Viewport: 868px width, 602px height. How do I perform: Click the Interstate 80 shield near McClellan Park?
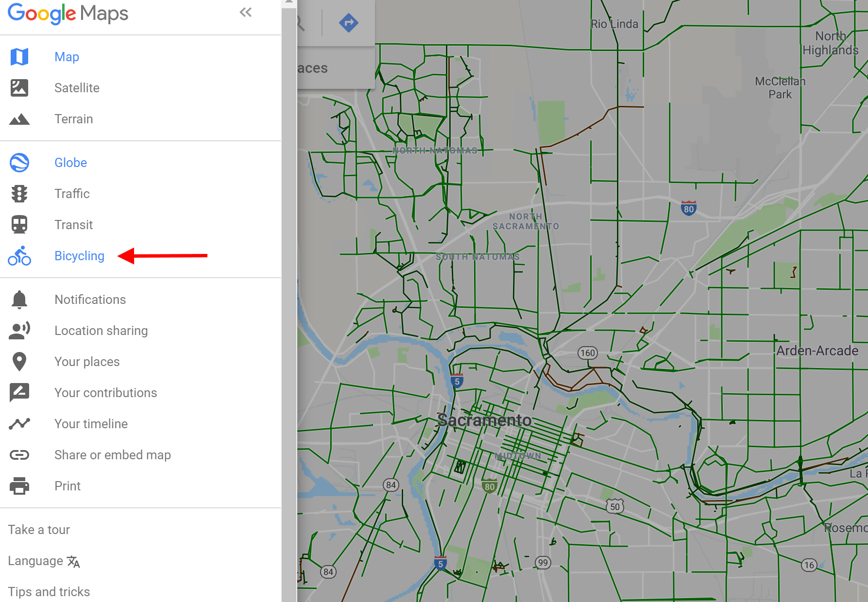689,208
